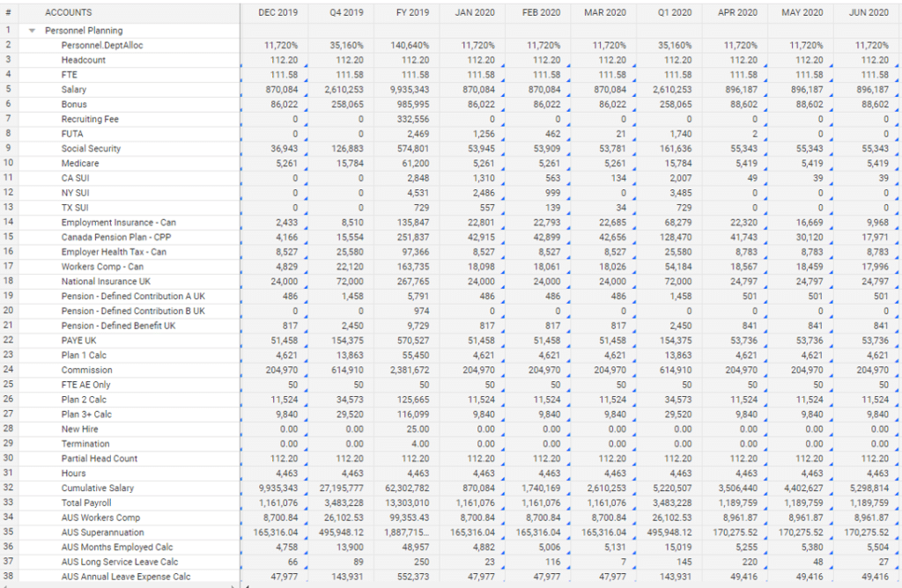Select the Salary account row label
The width and height of the screenshot is (902, 588).
73,90
